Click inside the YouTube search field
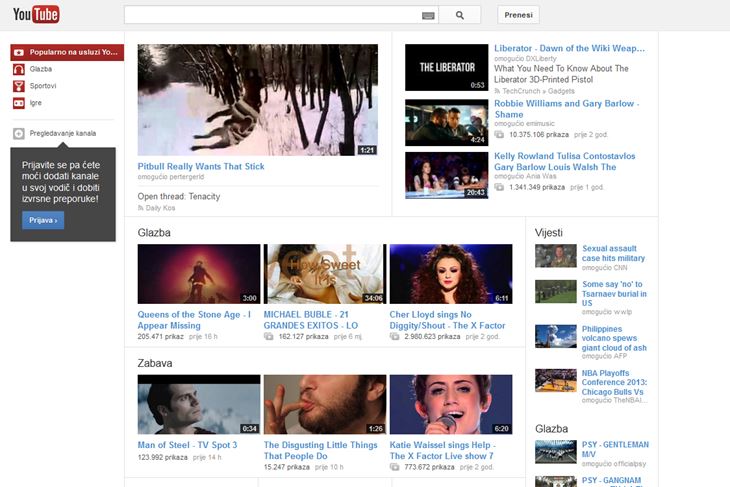The image size is (730, 487). pyautogui.click(x=272, y=15)
